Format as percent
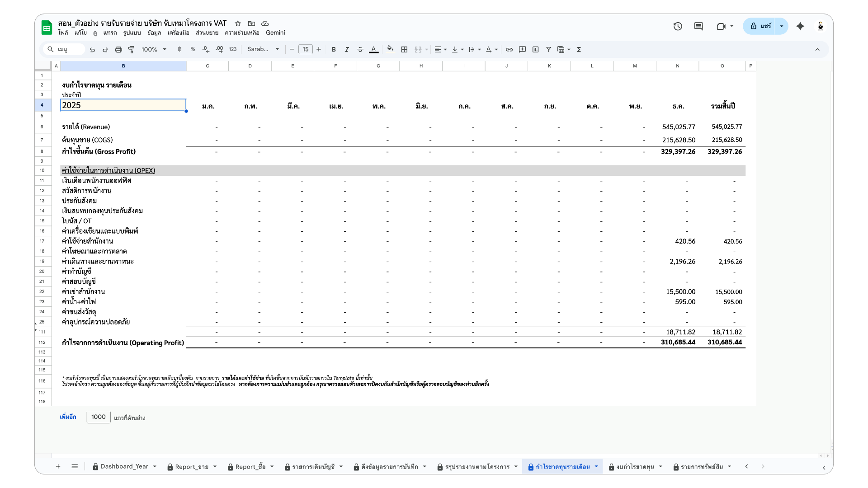This screenshot has width=868, height=488. pyautogui.click(x=193, y=50)
